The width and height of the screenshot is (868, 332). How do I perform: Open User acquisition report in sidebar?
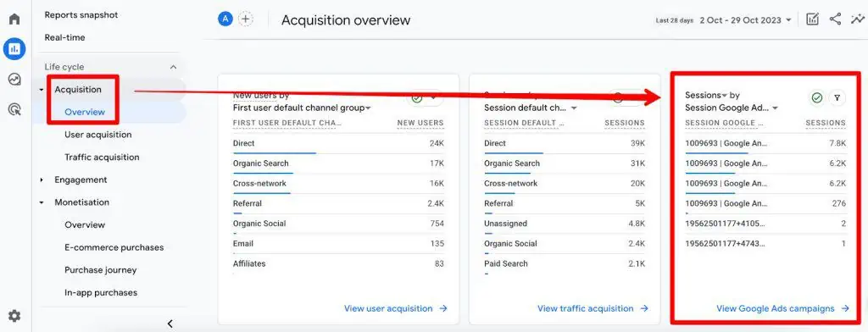[x=98, y=135]
